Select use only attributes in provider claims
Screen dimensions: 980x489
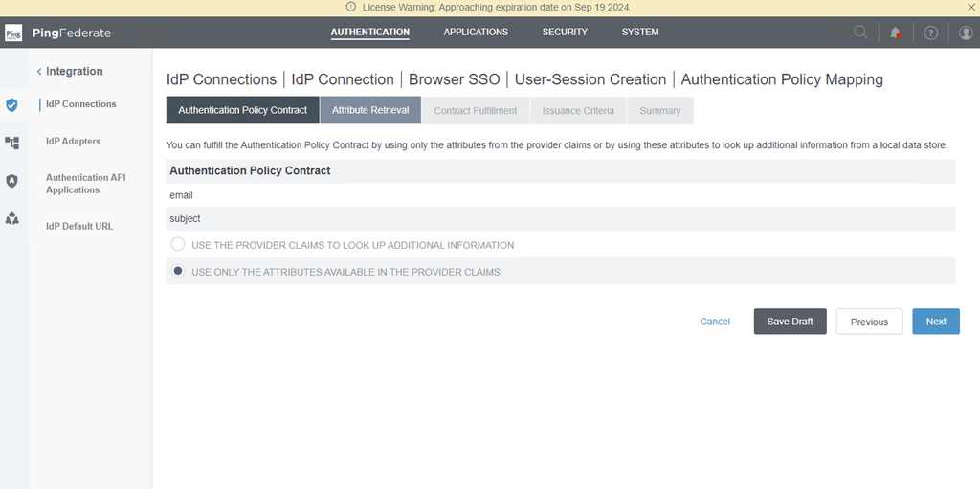tap(178, 271)
